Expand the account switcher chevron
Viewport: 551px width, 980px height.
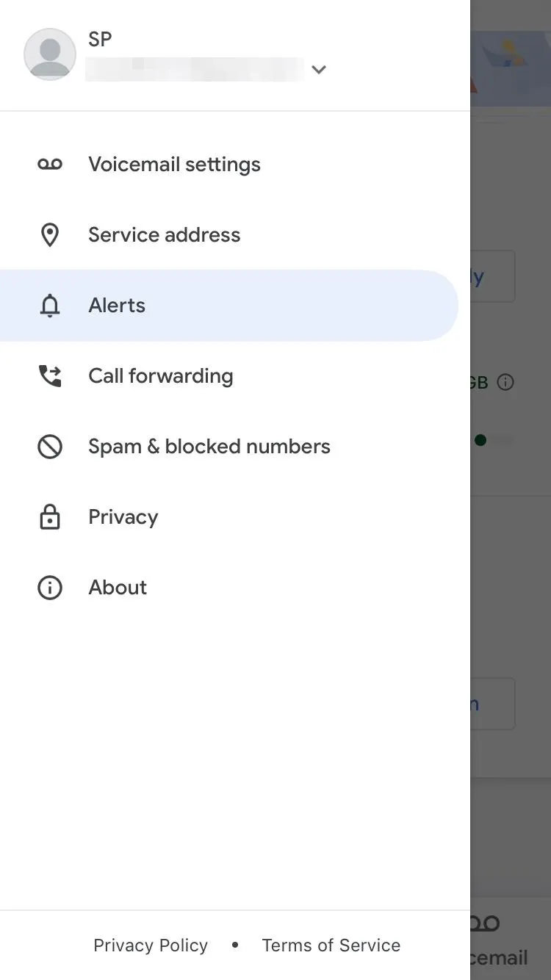click(x=318, y=70)
